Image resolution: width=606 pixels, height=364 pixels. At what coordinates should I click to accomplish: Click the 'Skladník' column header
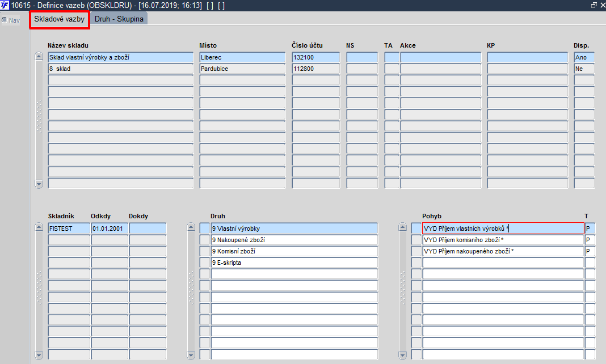click(x=61, y=216)
